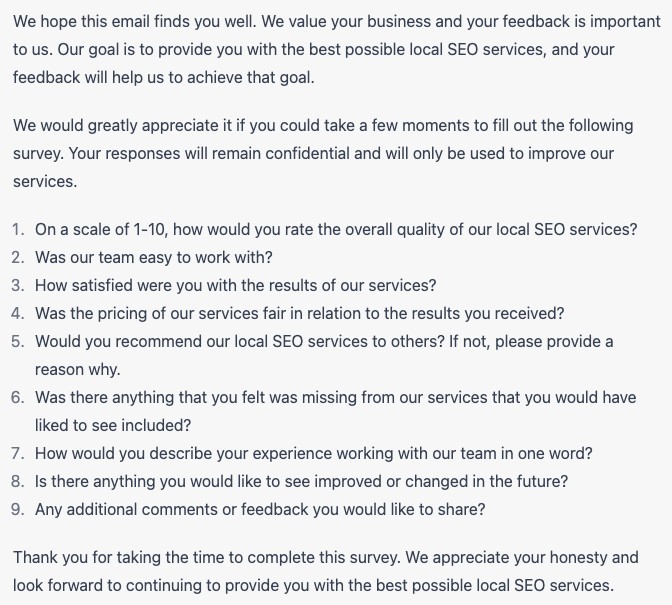Viewport: 672px width, 605px height.
Task: Click question 4 about fair pricing
Action: [x=299, y=314]
